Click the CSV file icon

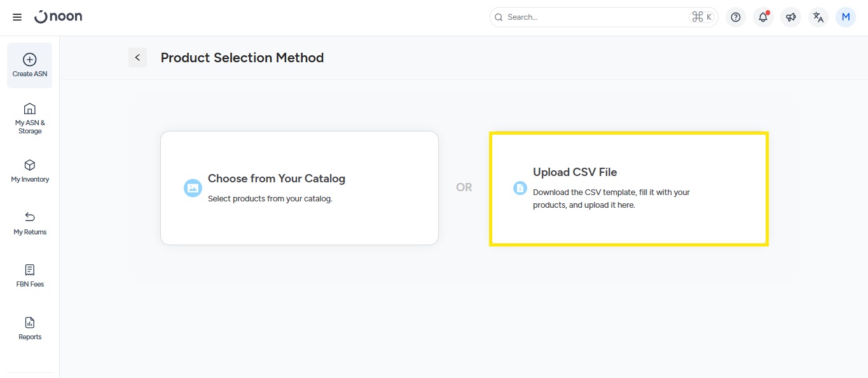click(x=520, y=188)
